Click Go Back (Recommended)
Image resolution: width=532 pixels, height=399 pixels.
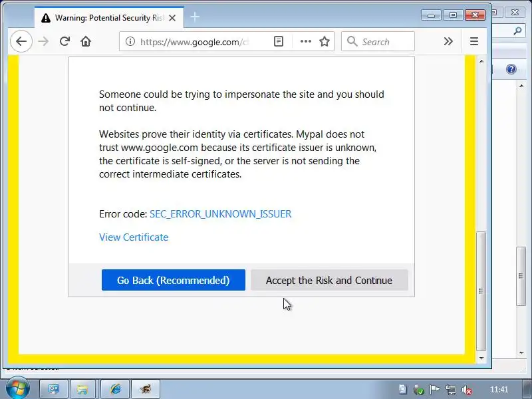pos(174,280)
